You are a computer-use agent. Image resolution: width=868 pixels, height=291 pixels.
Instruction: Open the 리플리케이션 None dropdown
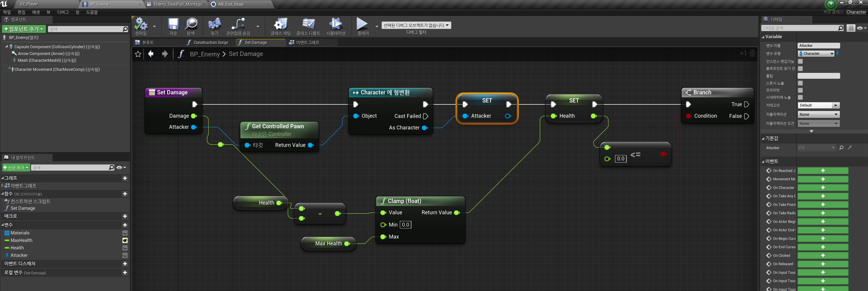(818, 114)
